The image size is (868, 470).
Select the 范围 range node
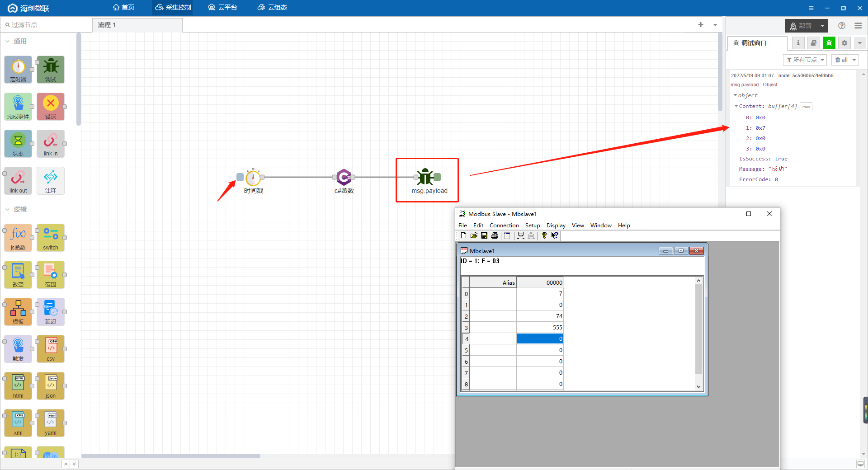click(x=51, y=275)
